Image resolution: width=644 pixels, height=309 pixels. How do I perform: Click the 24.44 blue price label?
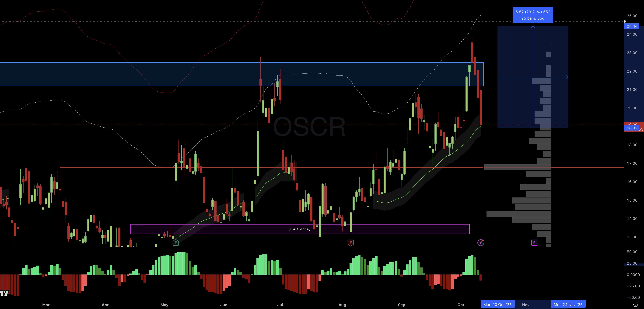click(632, 26)
